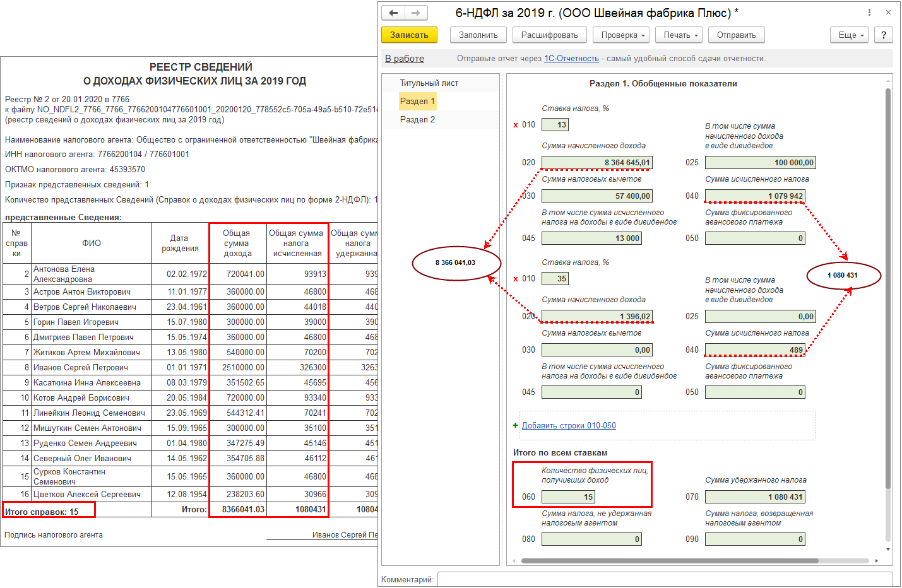Click the horizontal scrollbar of Раздел 1
902x588 pixels.
click(x=670, y=561)
